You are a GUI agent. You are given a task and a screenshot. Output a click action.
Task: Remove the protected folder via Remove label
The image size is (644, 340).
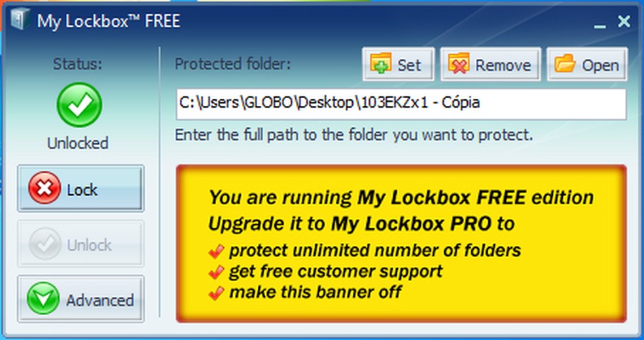tap(503, 65)
